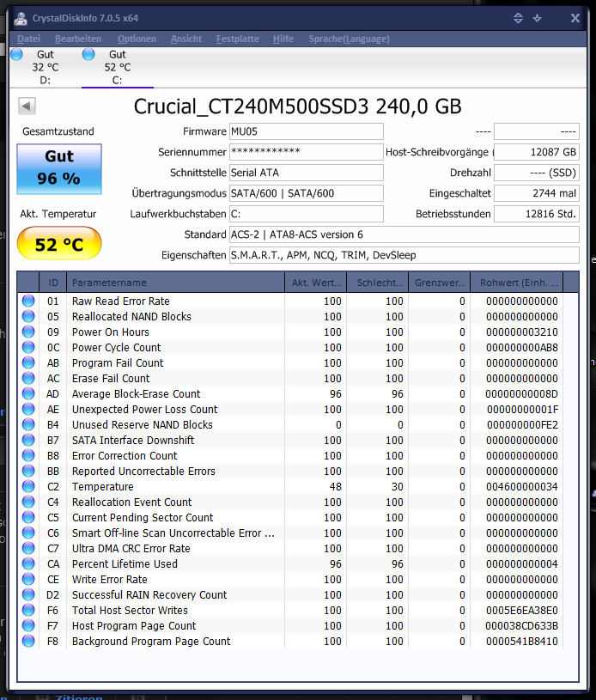This screenshot has height=700, width=596.
Task: Open the Bearbeiten menu
Action: click(77, 39)
